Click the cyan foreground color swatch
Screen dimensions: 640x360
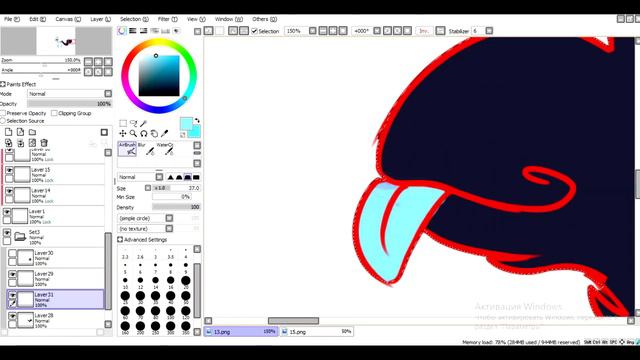tap(186, 124)
